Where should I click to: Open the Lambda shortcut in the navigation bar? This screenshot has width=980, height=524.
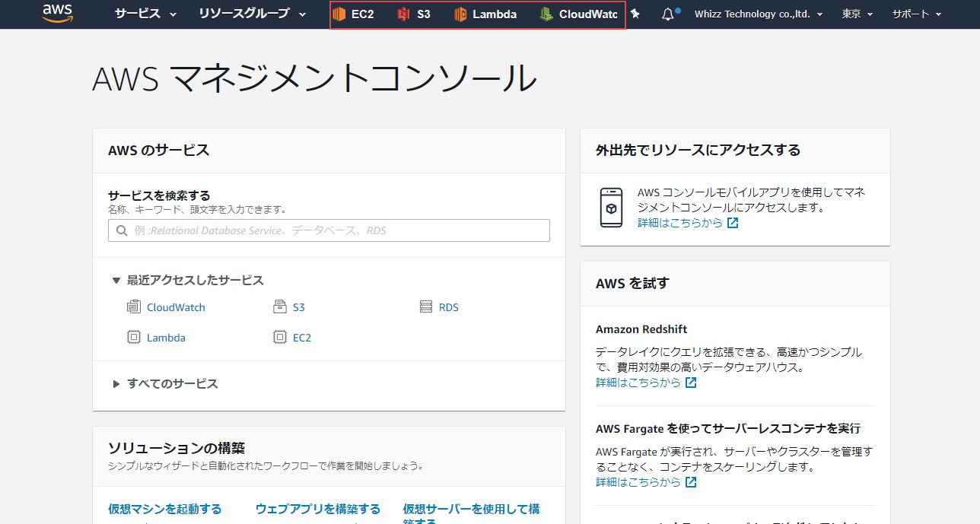point(487,14)
